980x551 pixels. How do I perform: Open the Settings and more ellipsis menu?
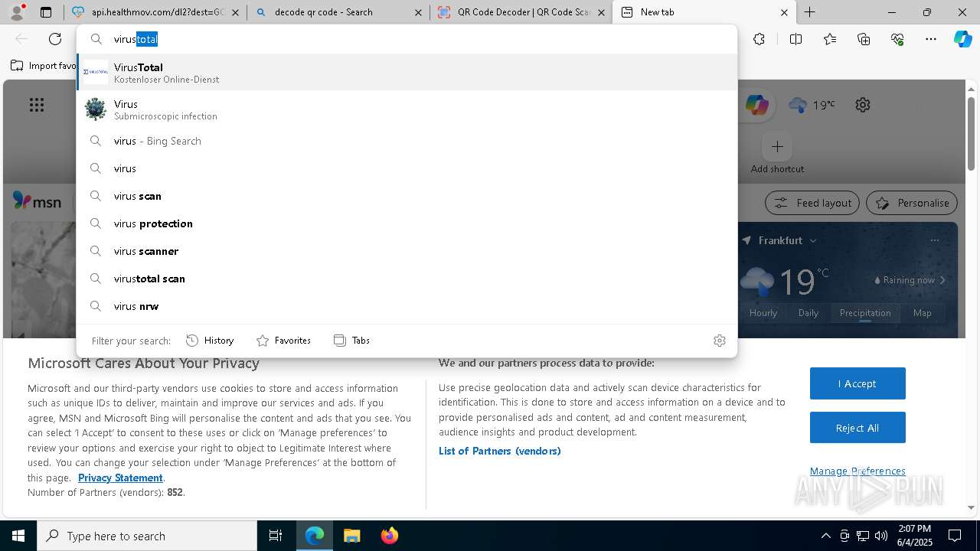click(x=931, y=39)
